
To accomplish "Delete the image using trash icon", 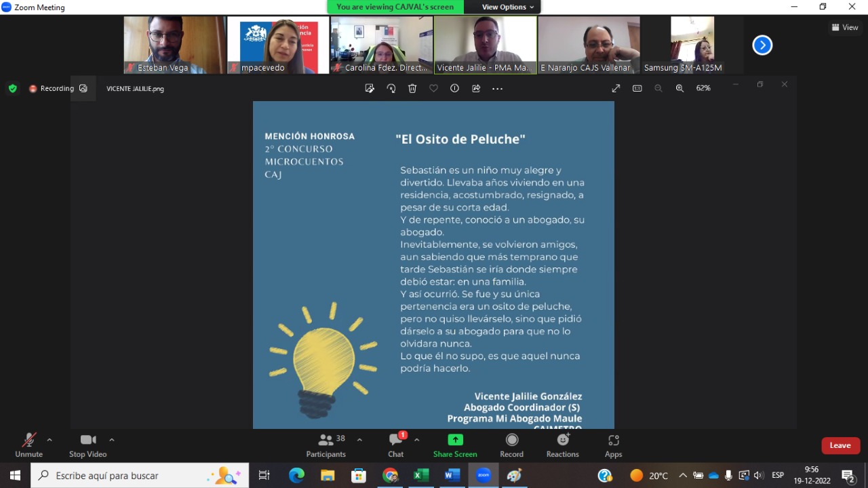I will 412,88.
